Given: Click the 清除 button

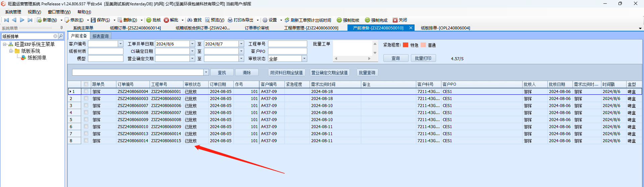Looking at the screenshot, I should point(247,73).
